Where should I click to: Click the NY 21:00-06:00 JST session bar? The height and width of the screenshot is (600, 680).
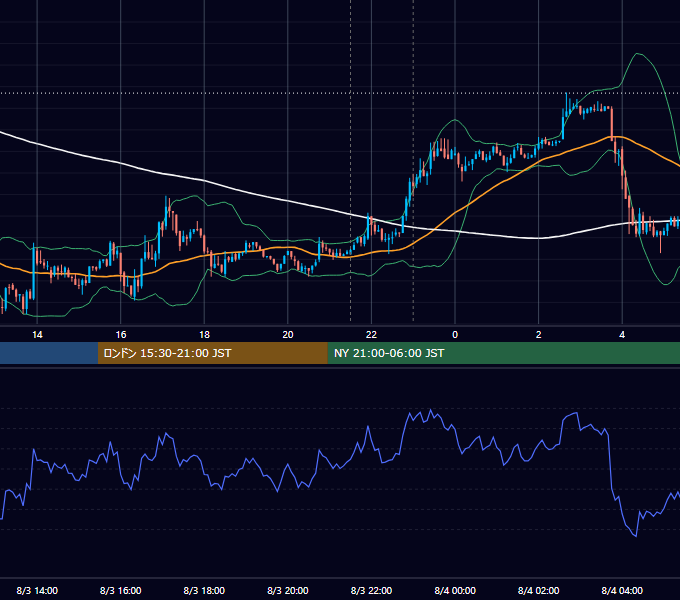(503, 353)
